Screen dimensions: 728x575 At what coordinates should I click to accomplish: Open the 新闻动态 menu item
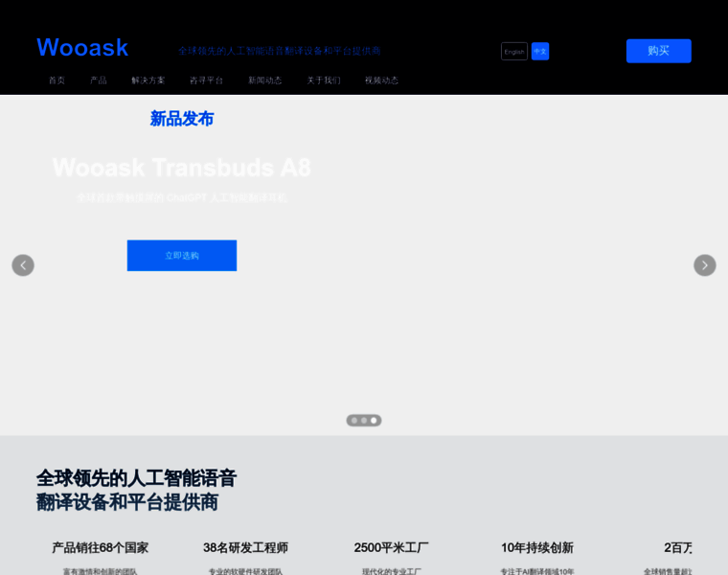[x=264, y=80]
